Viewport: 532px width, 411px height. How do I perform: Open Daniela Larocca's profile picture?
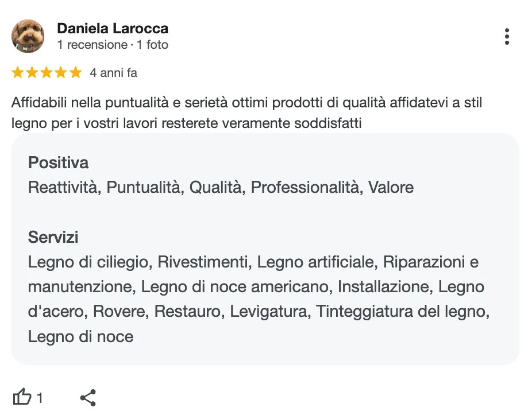28,36
